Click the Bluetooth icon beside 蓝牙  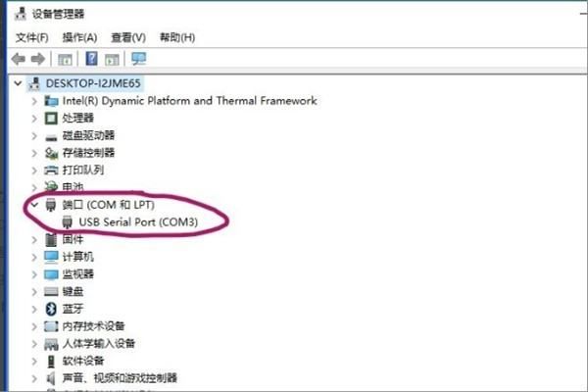pyautogui.click(x=51, y=309)
